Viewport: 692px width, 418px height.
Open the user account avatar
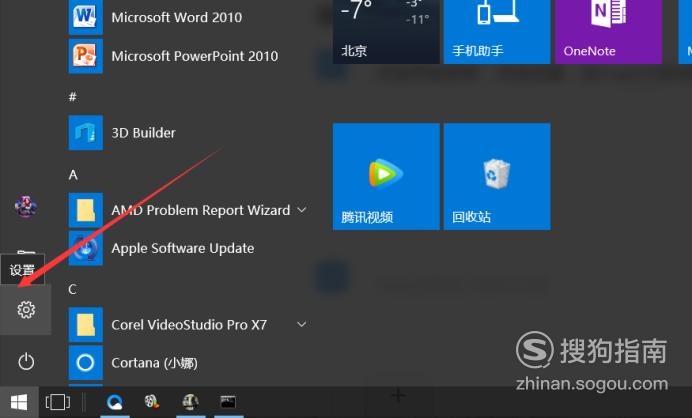(26, 206)
